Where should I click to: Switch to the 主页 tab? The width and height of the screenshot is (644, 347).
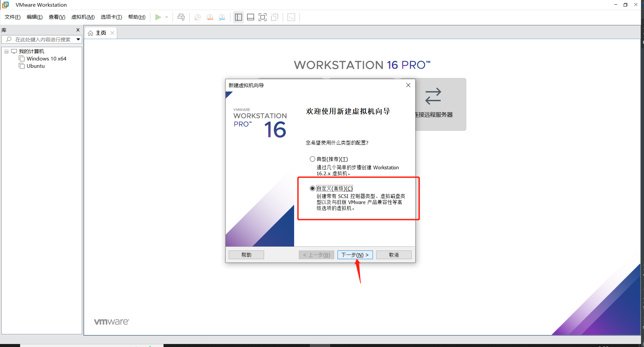(101, 33)
